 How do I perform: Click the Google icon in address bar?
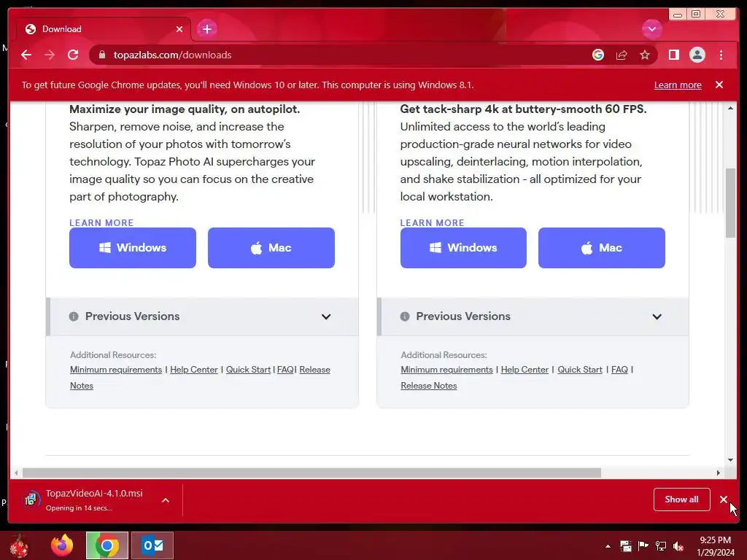coord(598,55)
